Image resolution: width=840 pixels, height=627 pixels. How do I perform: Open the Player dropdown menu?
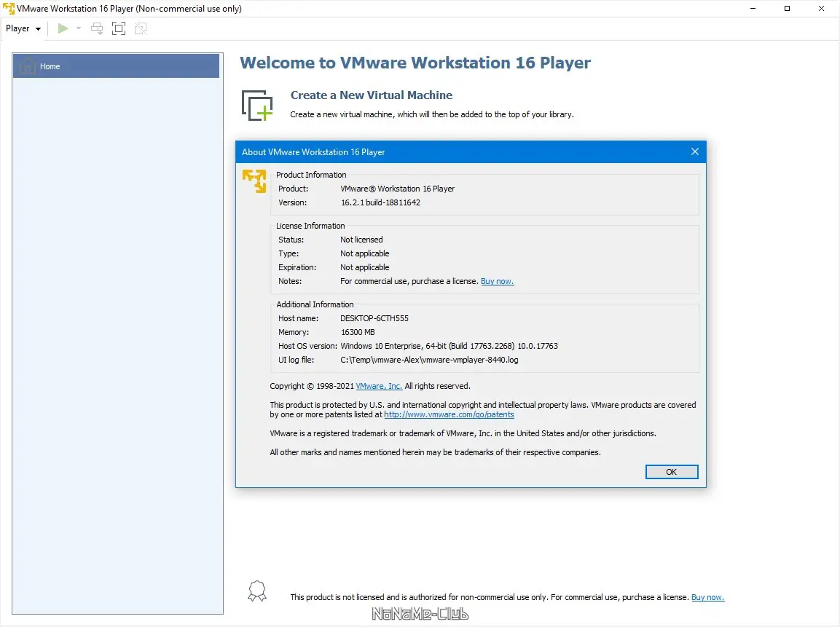click(x=23, y=28)
